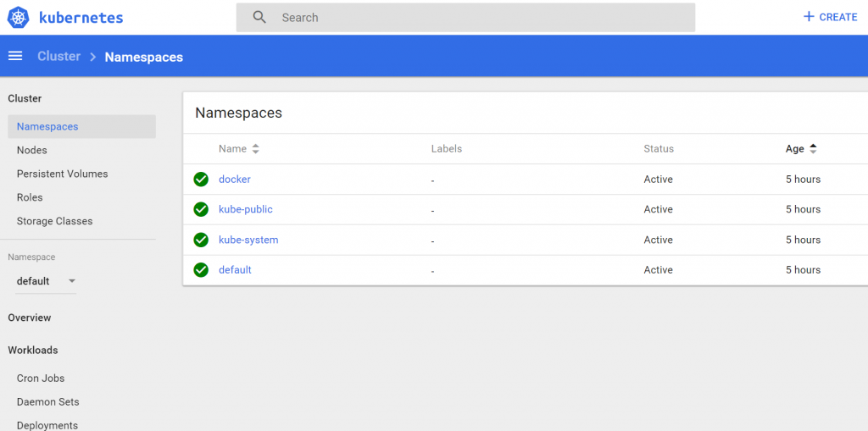Image resolution: width=868 pixels, height=431 pixels.
Task: Open the kube-system namespace link
Action: pos(248,240)
